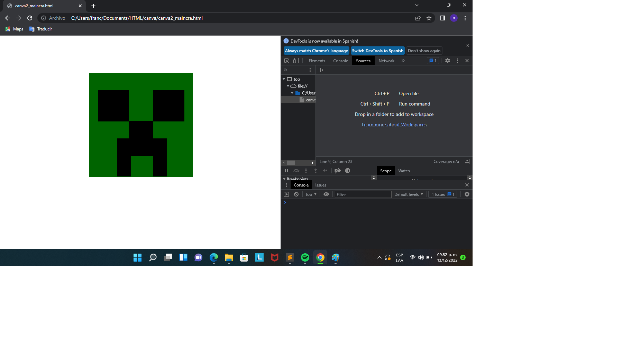Select the Scope tab
Viewport: 631px width, 364px height.
coord(386,171)
